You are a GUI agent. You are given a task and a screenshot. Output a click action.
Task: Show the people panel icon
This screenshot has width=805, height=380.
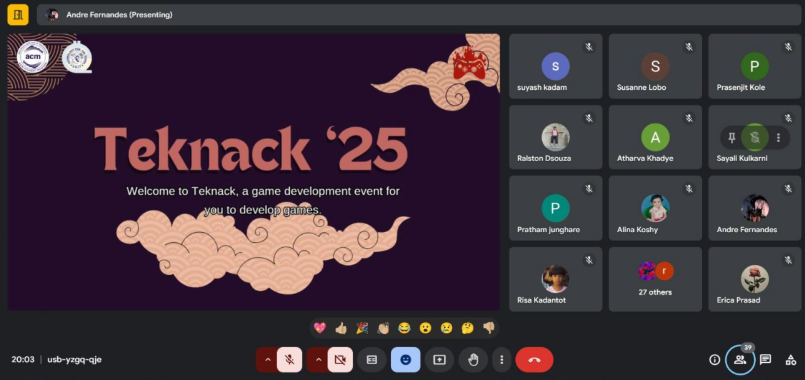coord(740,359)
